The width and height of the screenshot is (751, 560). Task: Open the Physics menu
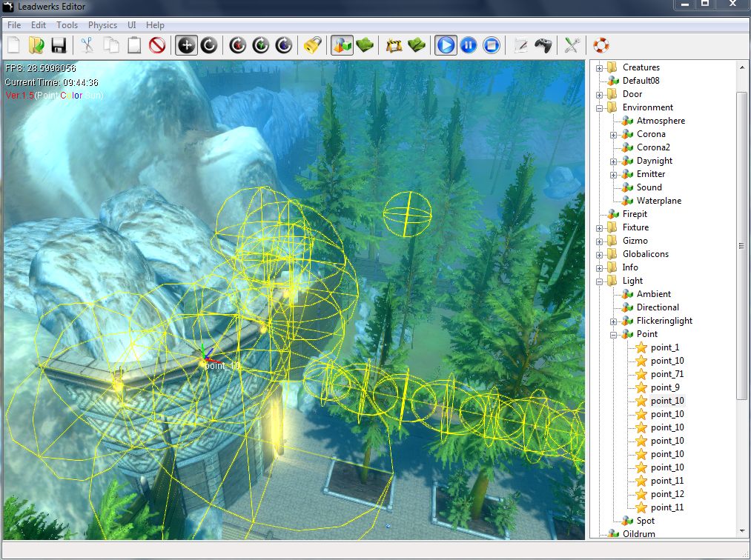click(102, 25)
